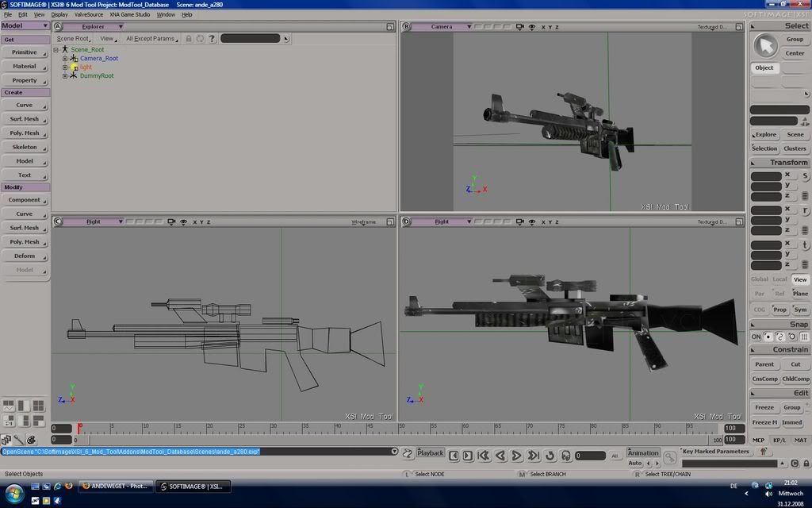Toggle audio headphones icon in playback

tap(565, 456)
